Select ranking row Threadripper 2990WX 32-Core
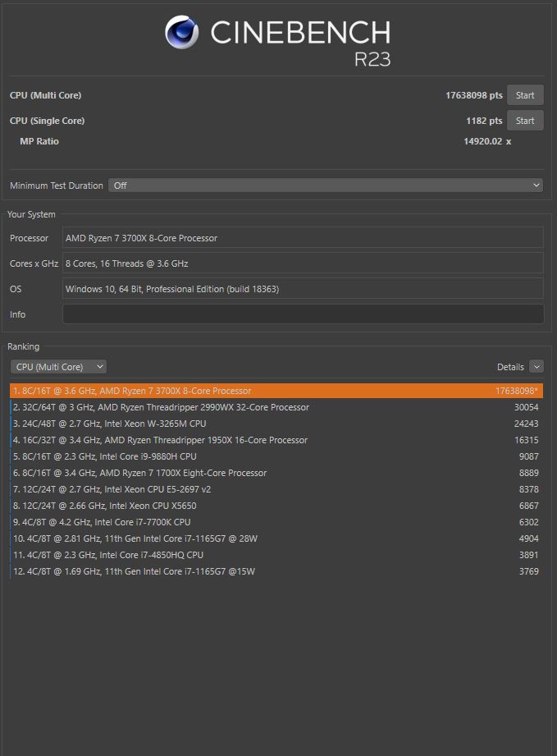 coord(276,407)
